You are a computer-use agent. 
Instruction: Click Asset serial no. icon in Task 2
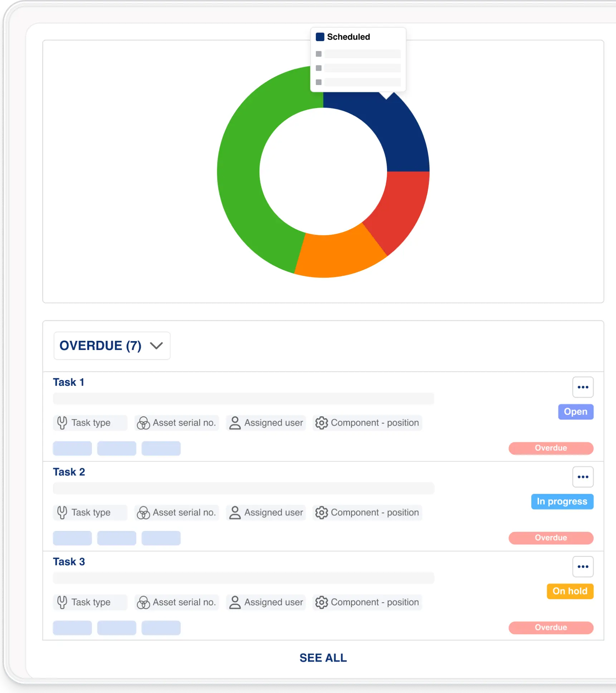point(143,513)
